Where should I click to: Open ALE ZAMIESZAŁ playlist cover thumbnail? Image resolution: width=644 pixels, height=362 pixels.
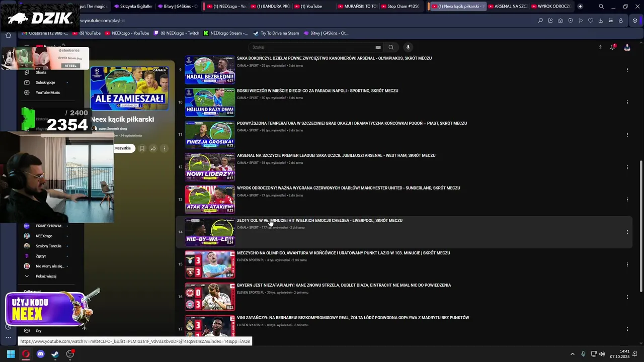tap(130, 88)
